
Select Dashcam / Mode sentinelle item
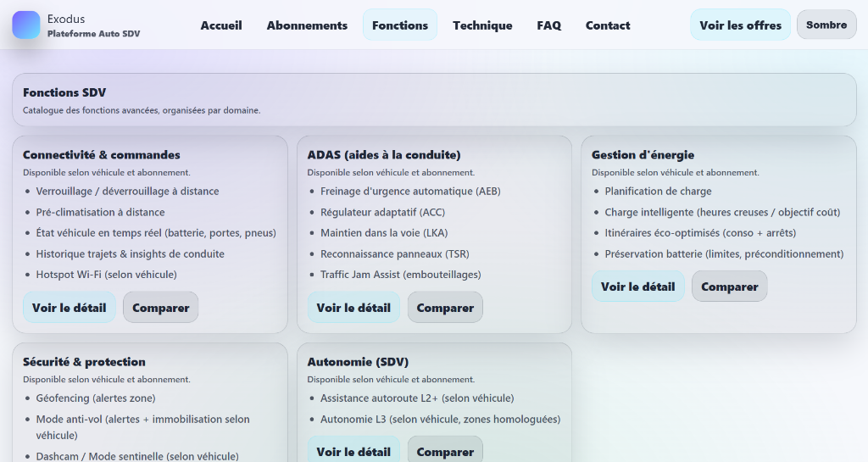137,456
